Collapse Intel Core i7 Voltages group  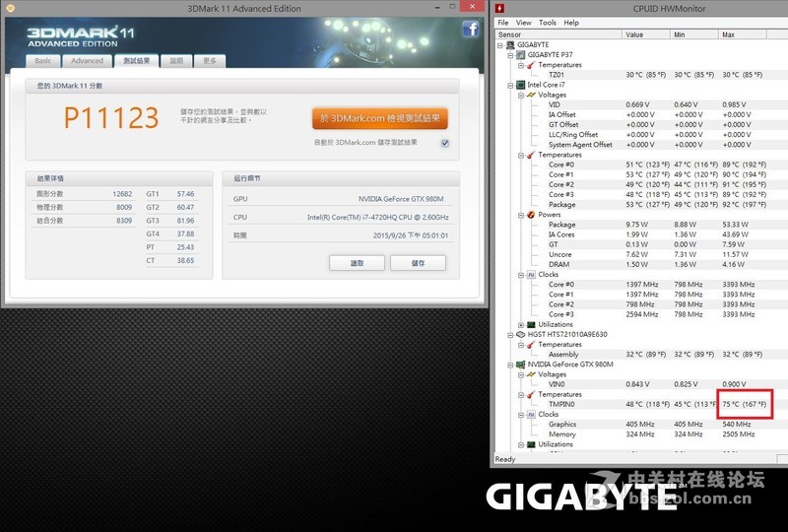[x=521, y=96]
